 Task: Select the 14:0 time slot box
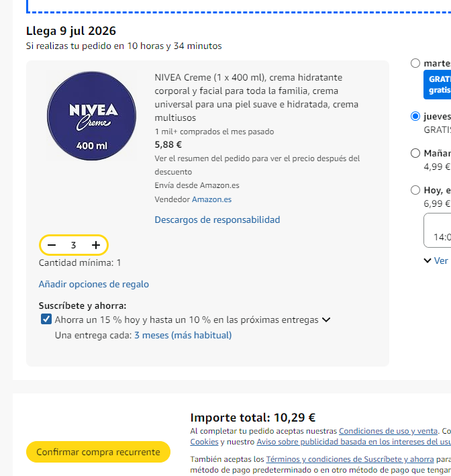438,230
